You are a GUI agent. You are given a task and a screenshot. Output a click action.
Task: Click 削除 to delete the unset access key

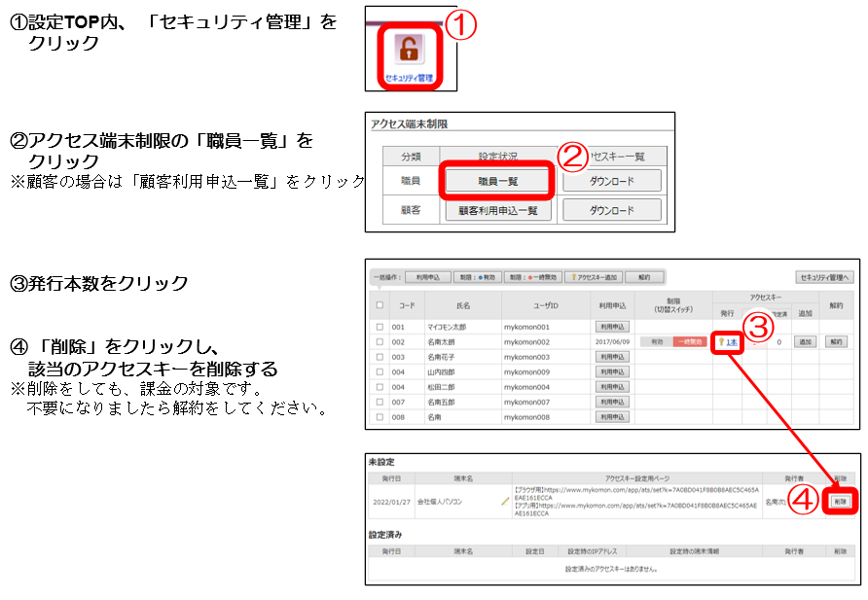coord(839,501)
